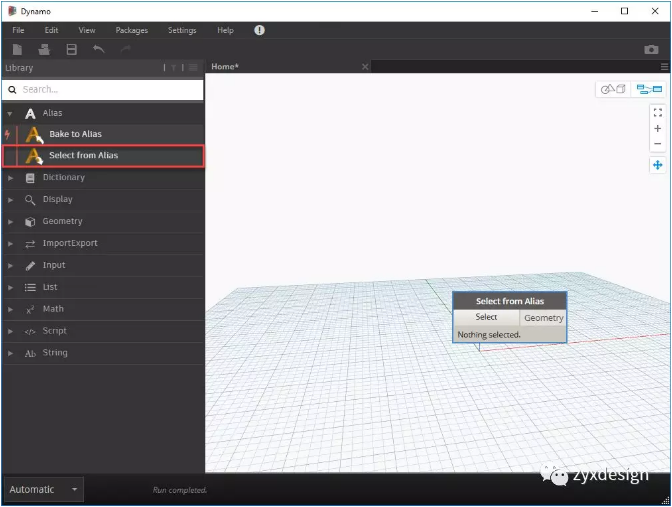Viewport: 672px width, 507px height.
Task: Switch to graph view navigation
Action: tap(649, 89)
